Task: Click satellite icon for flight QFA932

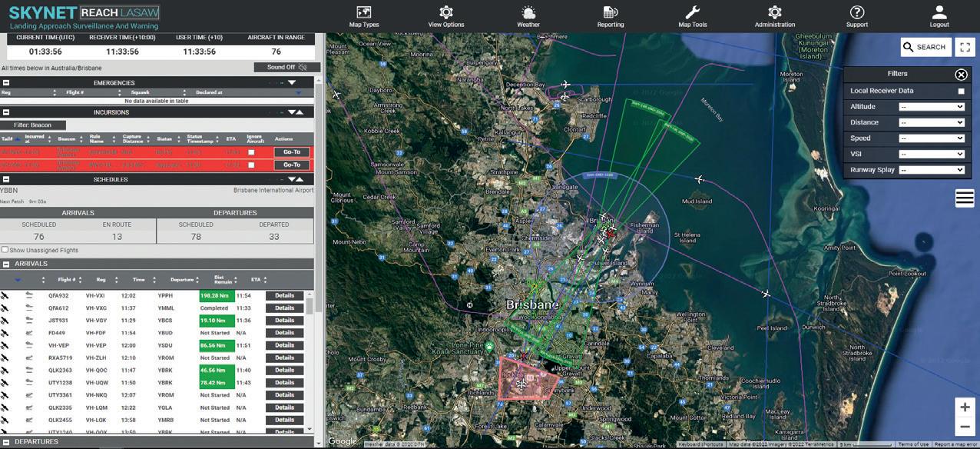Action: 5,295
